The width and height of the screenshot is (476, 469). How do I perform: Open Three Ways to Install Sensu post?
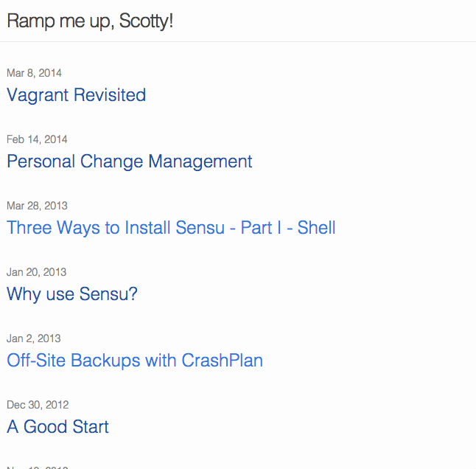[x=171, y=228]
